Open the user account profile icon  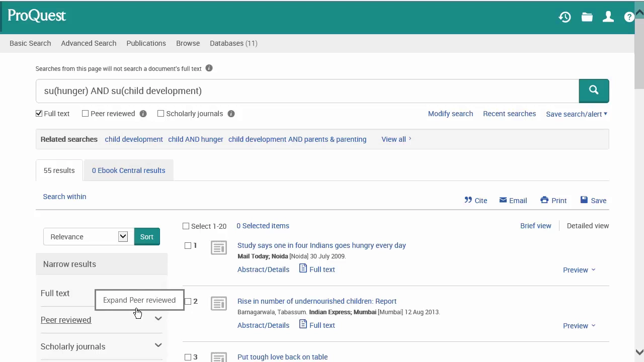click(x=608, y=17)
